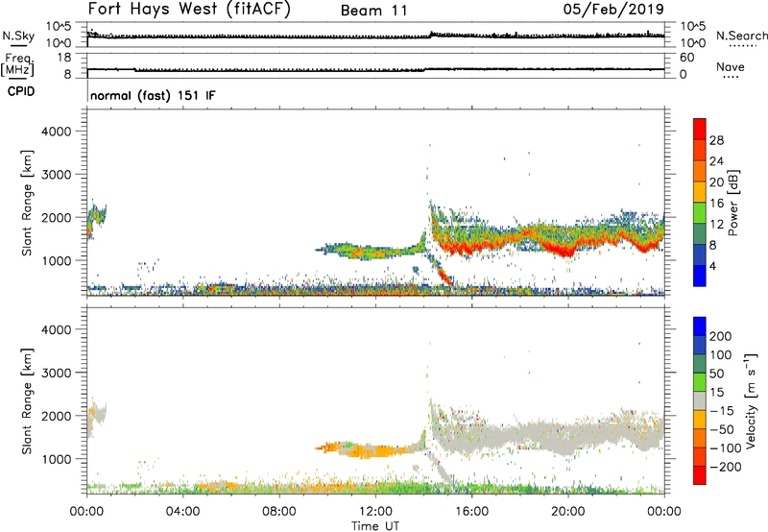
Task: Click the 'CPID' row label
Action: pos(21,91)
